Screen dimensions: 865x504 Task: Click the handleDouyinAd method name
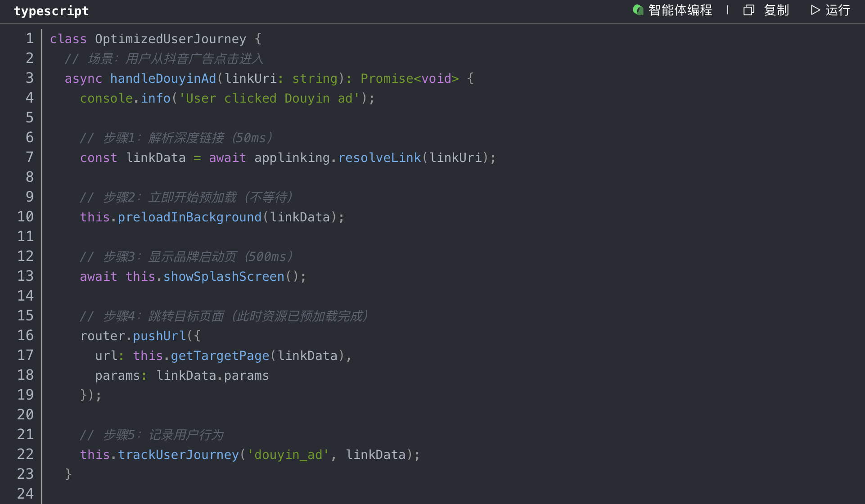click(x=163, y=79)
